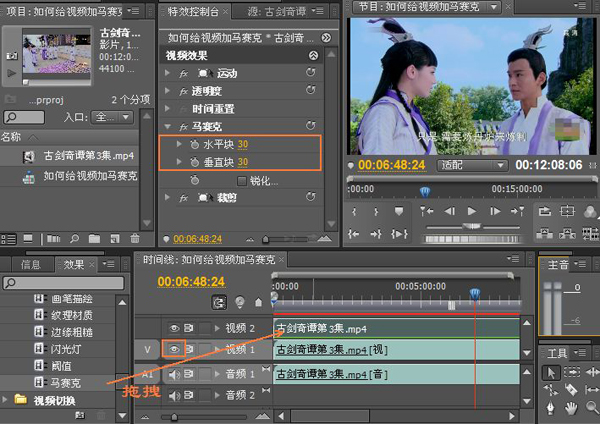
Task: Switch to the 信息 tab
Action: pos(31,264)
